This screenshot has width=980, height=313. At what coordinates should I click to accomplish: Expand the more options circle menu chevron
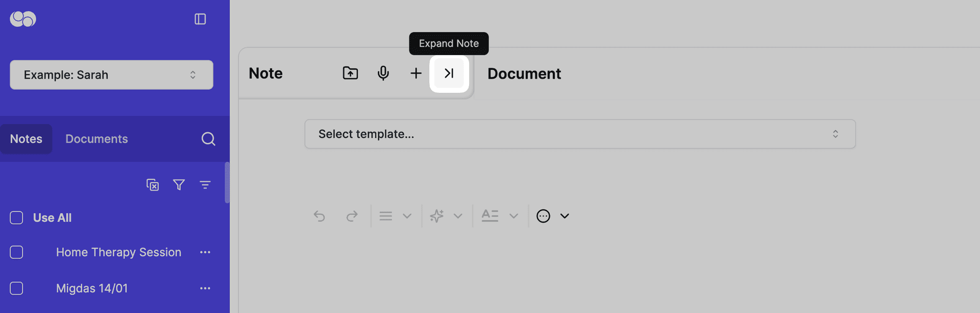pos(565,216)
